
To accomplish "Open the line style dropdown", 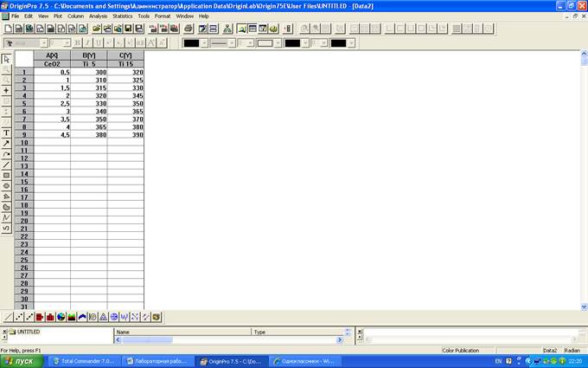I will tap(232, 43).
